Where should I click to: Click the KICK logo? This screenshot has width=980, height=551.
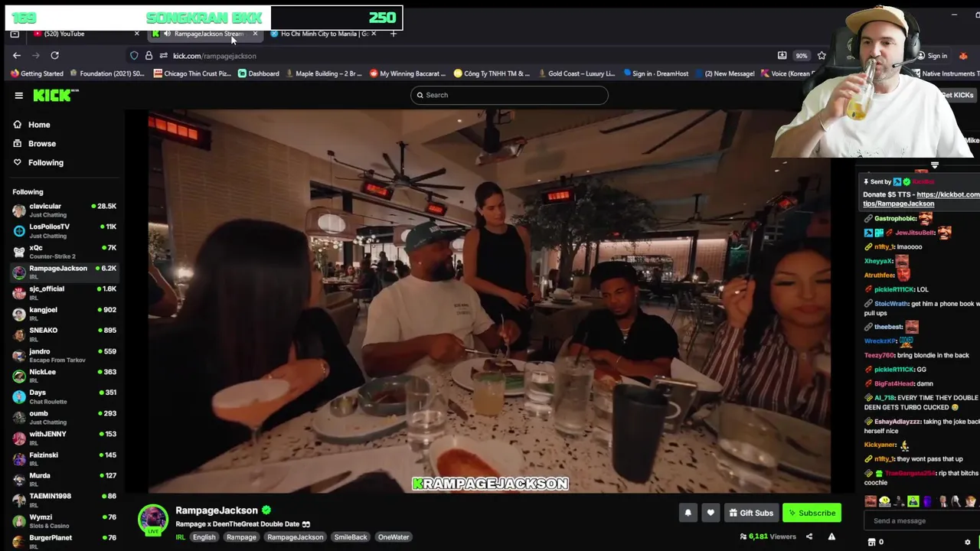(56, 95)
